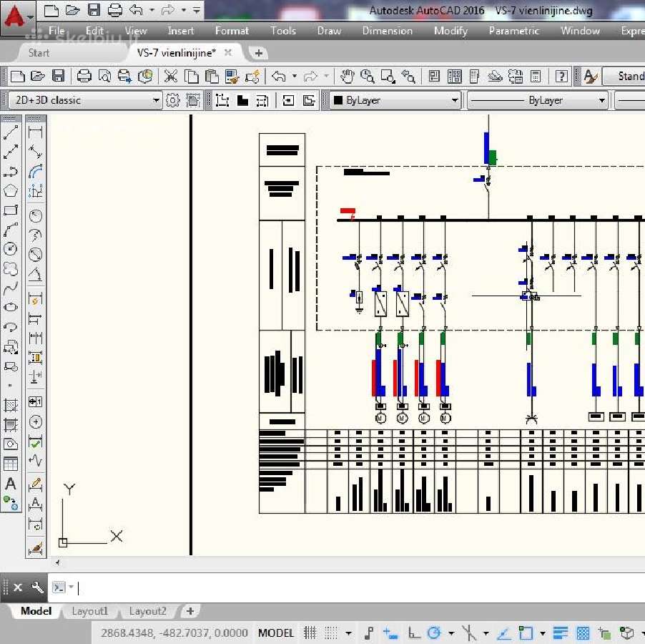Screen dimensions: 645x644
Task: Click the coordinates readout in status bar
Action: pyautogui.click(x=174, y=633)
